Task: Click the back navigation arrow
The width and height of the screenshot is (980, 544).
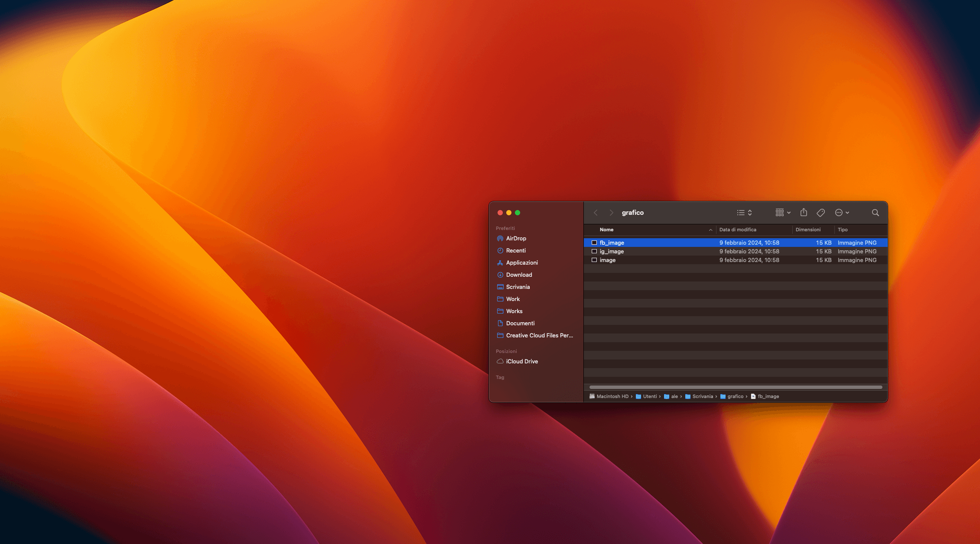Action: pyautogui.click(x=596, y=212)
